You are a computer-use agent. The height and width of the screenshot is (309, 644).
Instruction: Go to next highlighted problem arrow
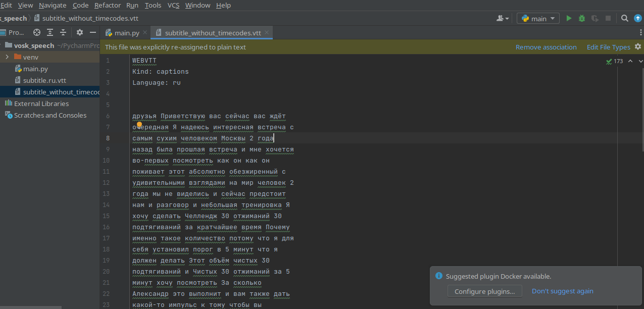(x=640, y=61)
